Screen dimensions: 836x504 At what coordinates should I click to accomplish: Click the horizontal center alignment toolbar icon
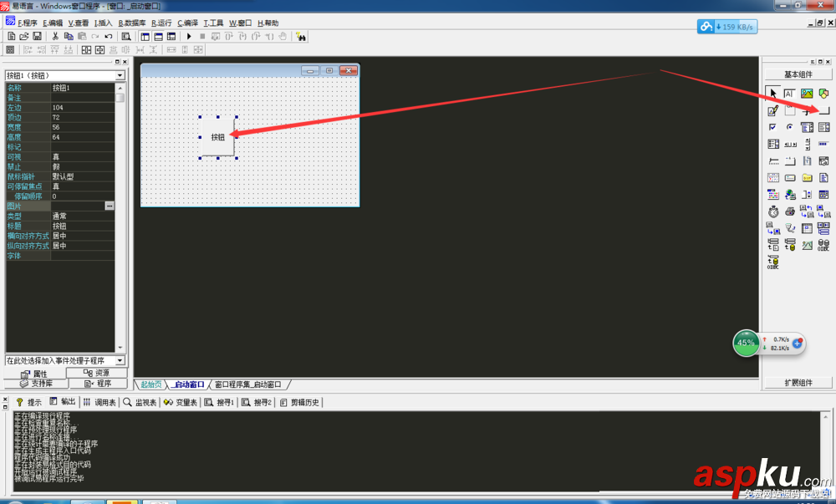coord(86,49)
